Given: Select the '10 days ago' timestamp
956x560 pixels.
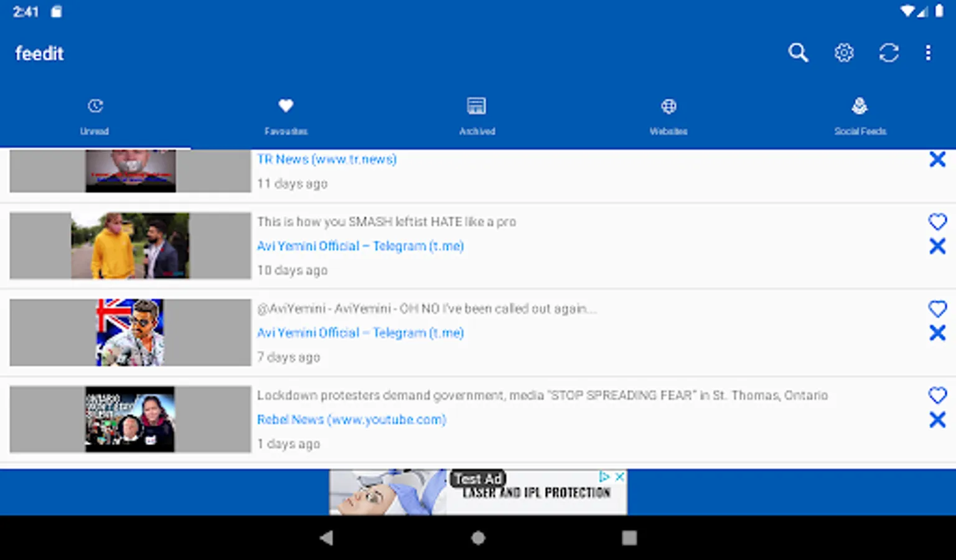Looking at the screenshot, I should [292, 271].
